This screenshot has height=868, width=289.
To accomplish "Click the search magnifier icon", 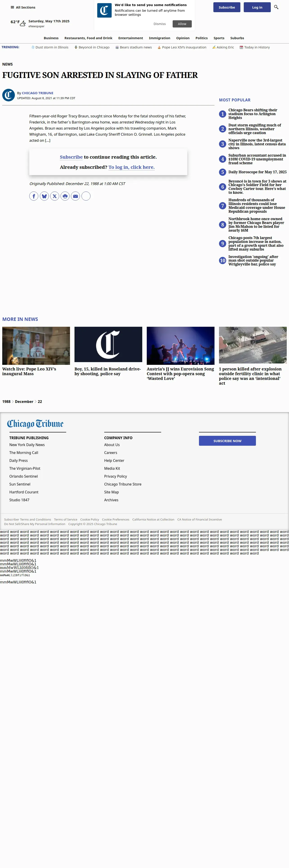I will pos(276,7).
